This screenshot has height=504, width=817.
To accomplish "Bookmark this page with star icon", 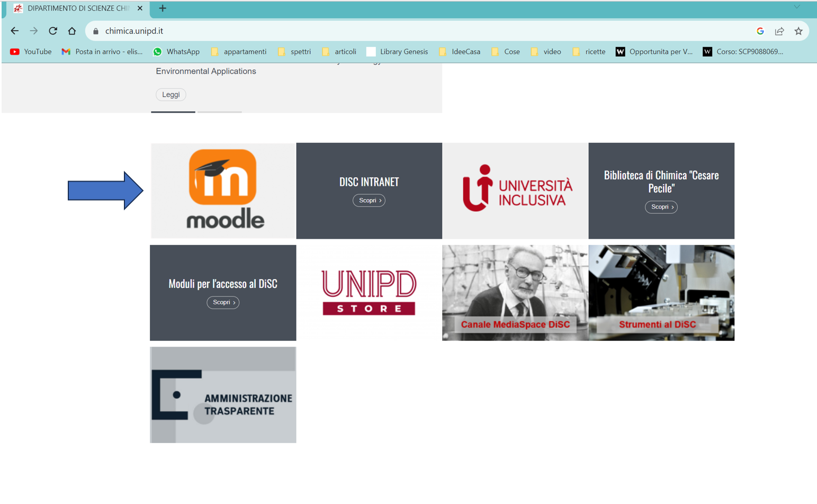I will click(798, 31).
